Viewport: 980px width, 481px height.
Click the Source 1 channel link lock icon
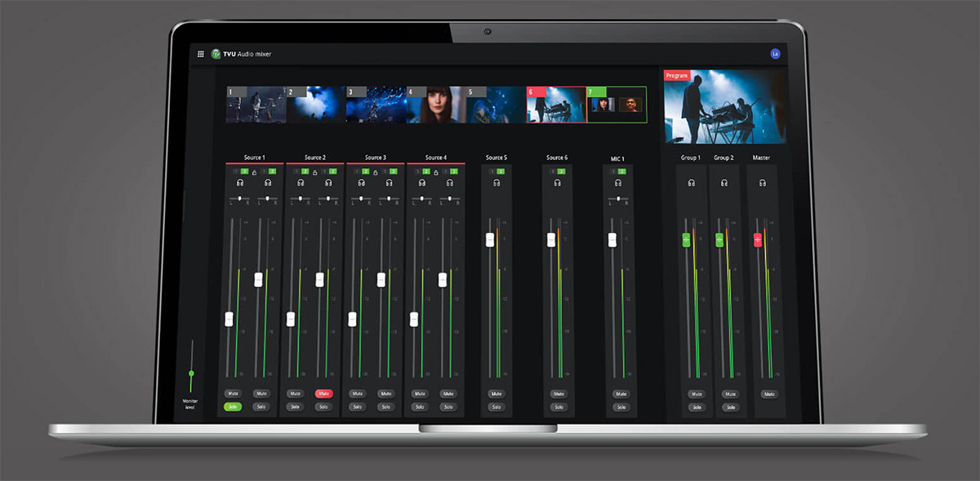pos(254,172)
